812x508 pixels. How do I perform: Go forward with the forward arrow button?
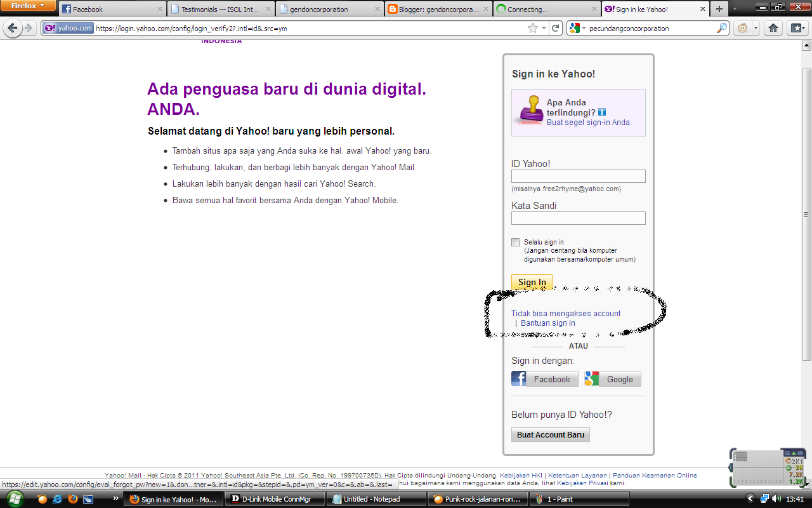coord(28,28)
